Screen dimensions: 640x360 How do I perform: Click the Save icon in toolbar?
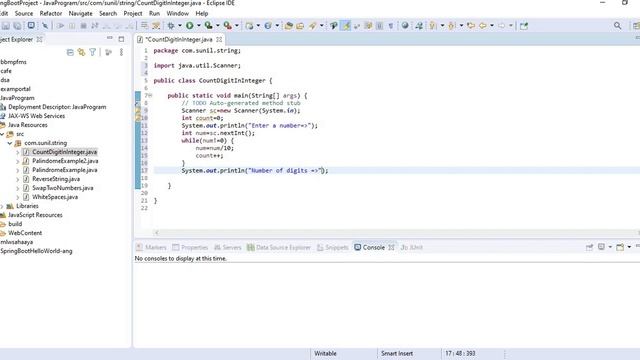click(x=6, y=26)
